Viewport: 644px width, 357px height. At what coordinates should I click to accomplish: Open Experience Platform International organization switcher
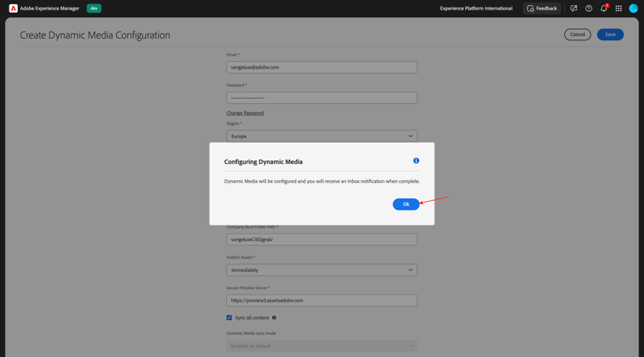point(476,9)
